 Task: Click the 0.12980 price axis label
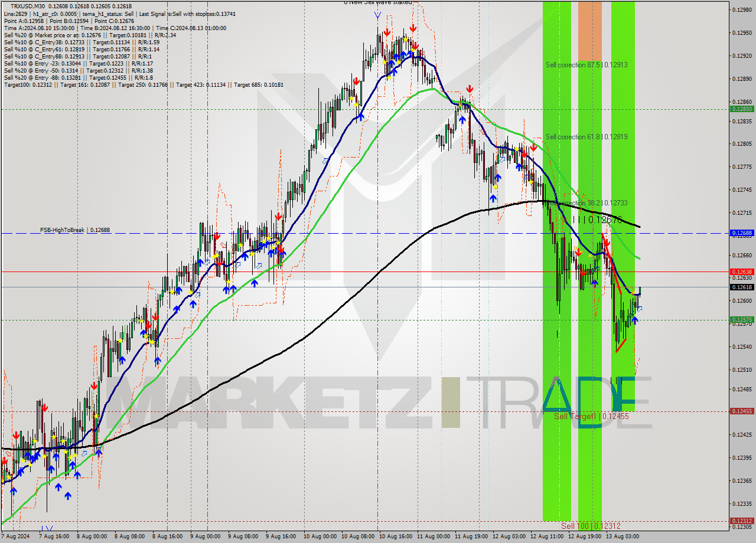[x=742, y=10]
